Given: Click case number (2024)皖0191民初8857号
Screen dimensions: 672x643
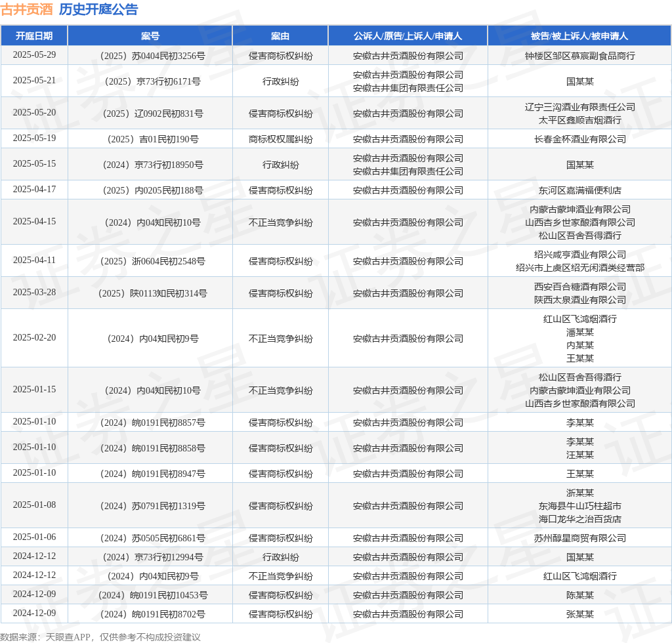Looking at the screenshot, I should coord(152,423).
